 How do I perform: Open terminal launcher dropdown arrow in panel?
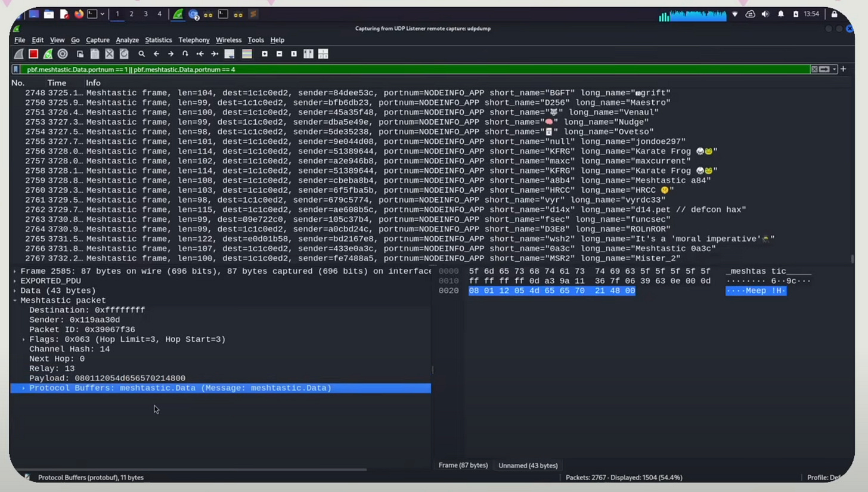tap(103, 14)
